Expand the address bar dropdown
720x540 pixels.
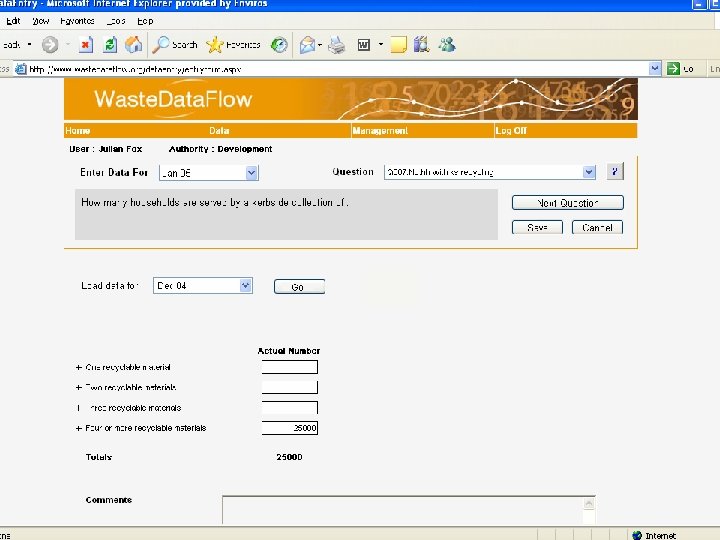click(655, 69)
